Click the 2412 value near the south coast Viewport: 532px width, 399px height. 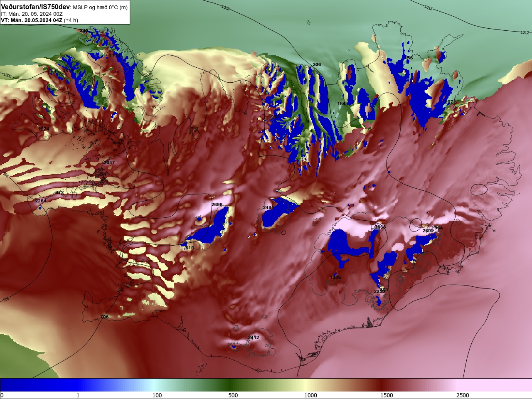pyautogui.click(x=254, y=337)
